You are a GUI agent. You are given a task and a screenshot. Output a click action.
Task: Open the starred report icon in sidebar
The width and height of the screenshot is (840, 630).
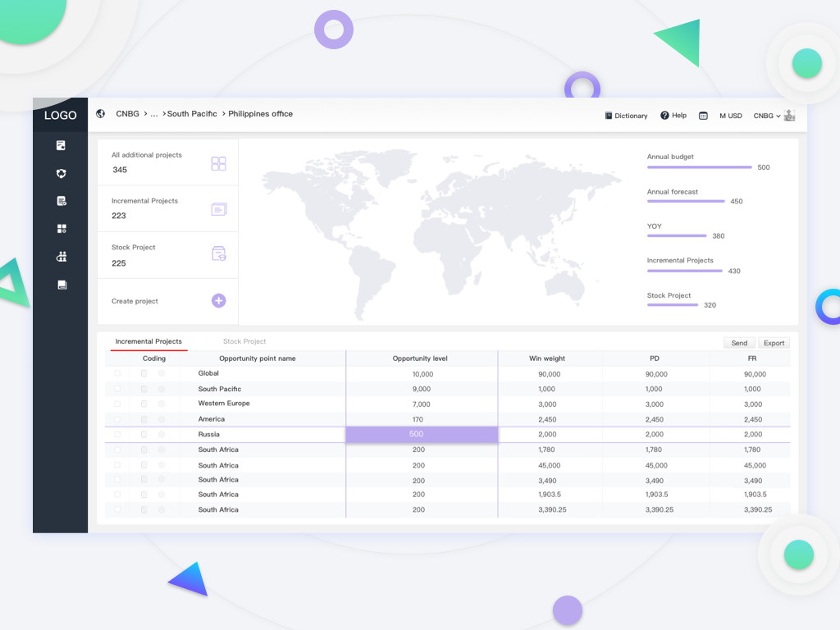pyautogui.click(x=61, y=145)
